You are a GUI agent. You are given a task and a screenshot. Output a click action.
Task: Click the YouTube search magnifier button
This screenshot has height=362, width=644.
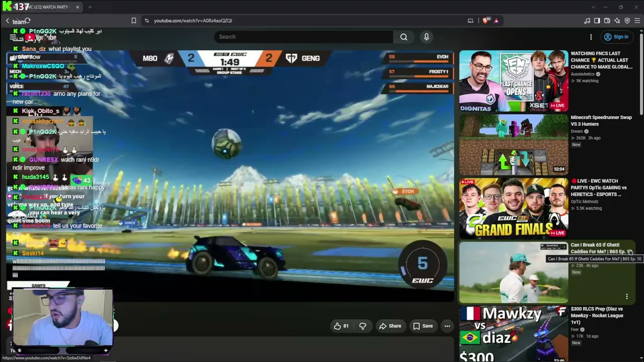tap(404, 37)
